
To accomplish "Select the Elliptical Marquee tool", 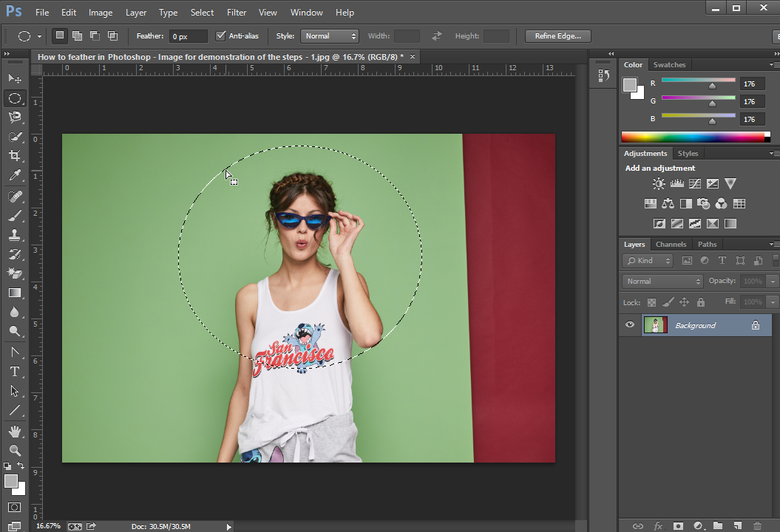I will 16,98.
